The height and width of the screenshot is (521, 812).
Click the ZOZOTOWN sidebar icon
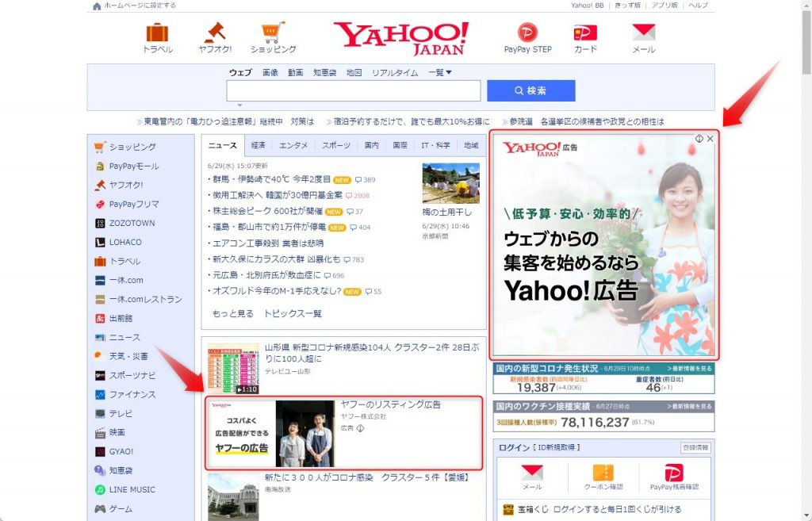tap(100, 223)
